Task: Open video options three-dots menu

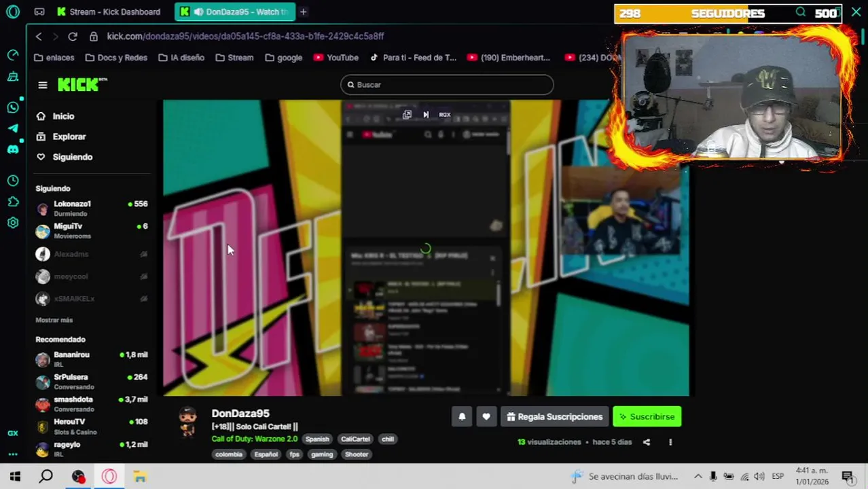Action: 670,442
